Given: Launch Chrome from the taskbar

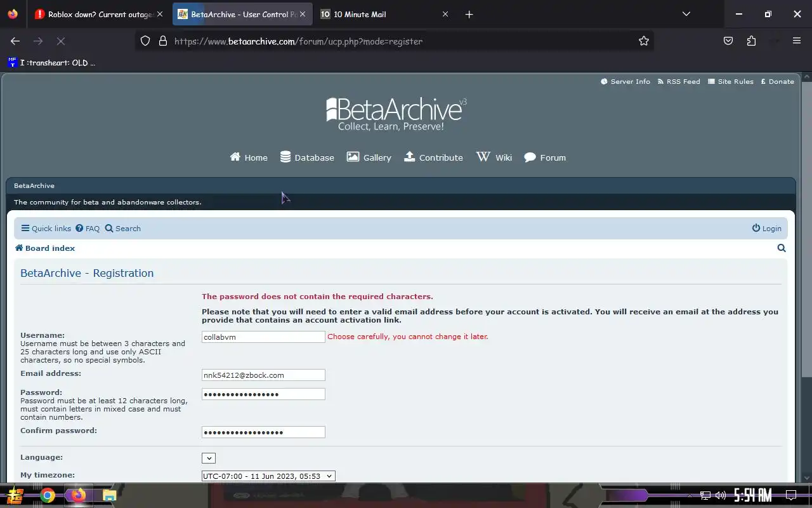Looking at the screenshot, I should click(48, 495).
